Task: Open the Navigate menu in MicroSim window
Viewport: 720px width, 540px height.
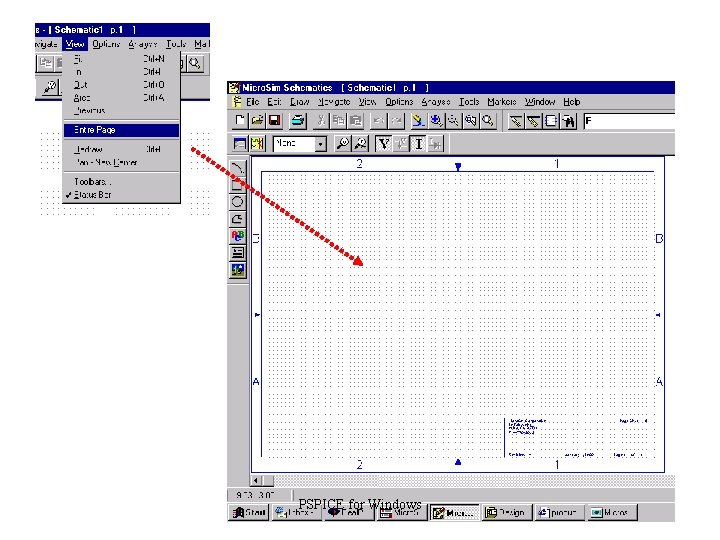Action: tap(334, 102)
